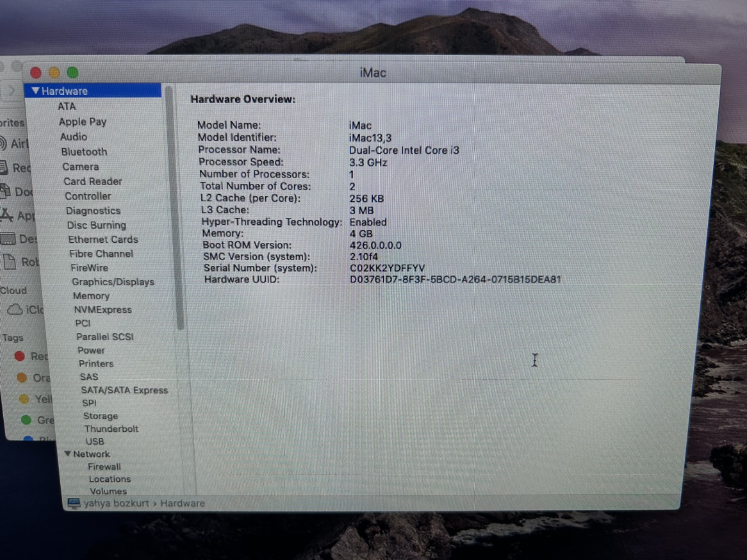
Task: Click the Applications icon in Finder sidebar
Action: pos(6,215)
